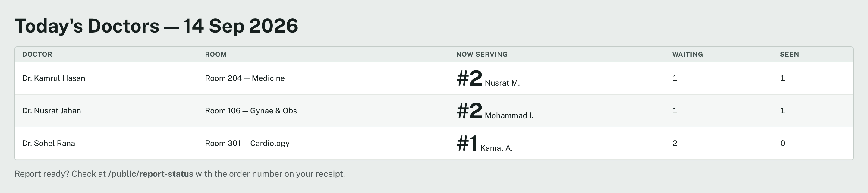868x193 pixels.
Task: Click Today's Doctors page heading
Action: [x=156, y=26]
